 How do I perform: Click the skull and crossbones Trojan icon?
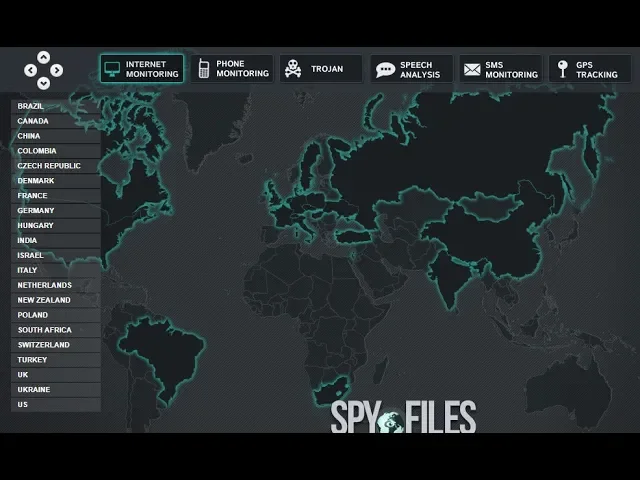[293, 69]
